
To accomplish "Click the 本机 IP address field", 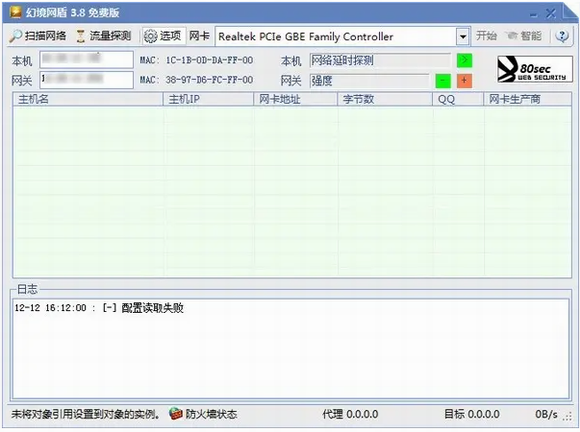I will (87, 60).
